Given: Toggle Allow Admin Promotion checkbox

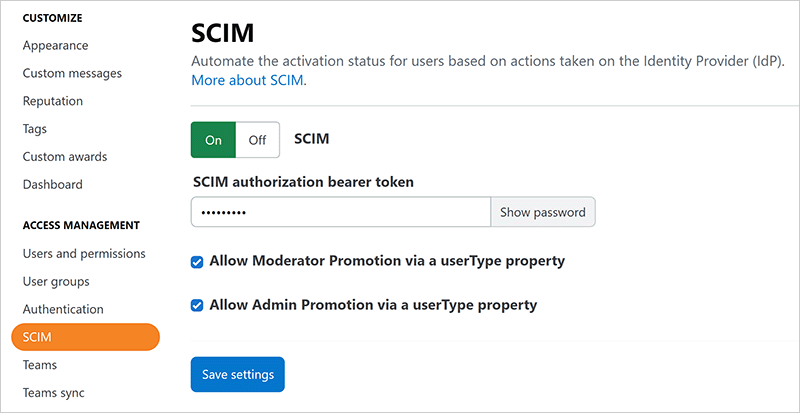Looking at the screenshot, I should pyautogui.click(x=197, y=306).
